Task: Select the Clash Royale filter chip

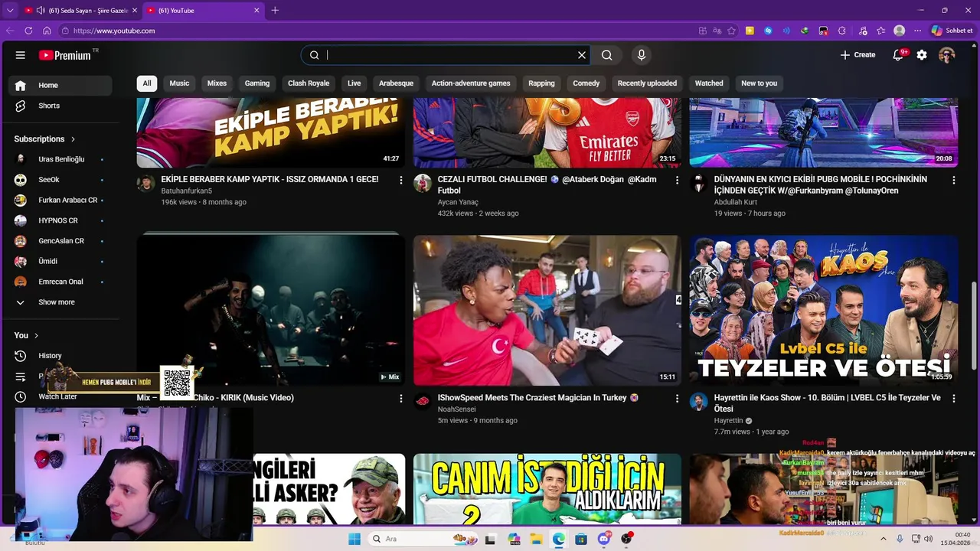Action: (309, 83)
